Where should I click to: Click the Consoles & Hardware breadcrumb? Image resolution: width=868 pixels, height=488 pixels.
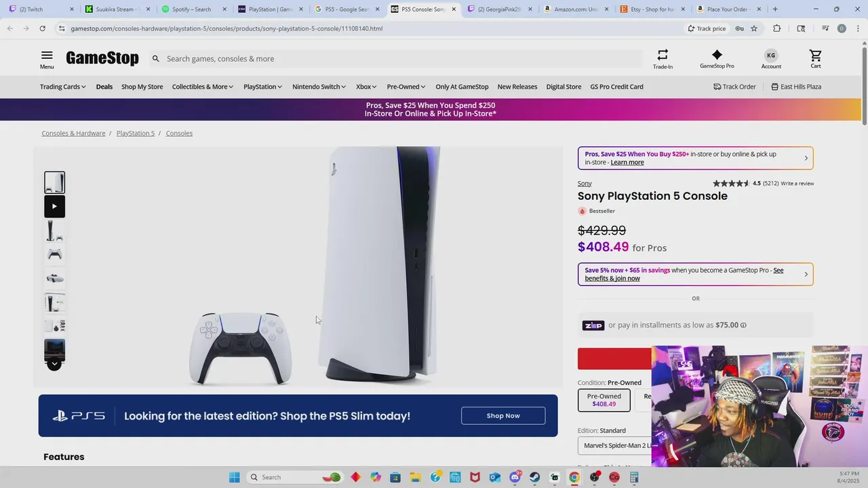click(x=73, y=133)
